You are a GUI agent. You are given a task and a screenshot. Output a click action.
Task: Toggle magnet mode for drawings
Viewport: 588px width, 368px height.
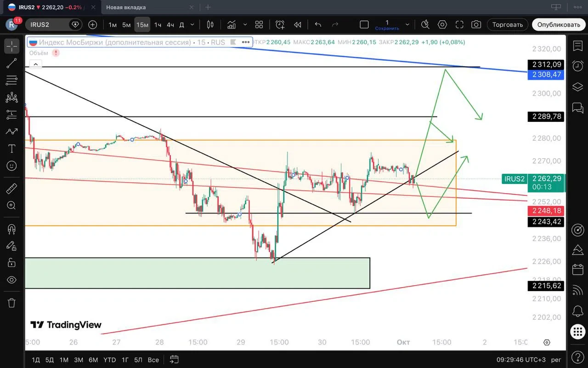[x=11, y=229]
